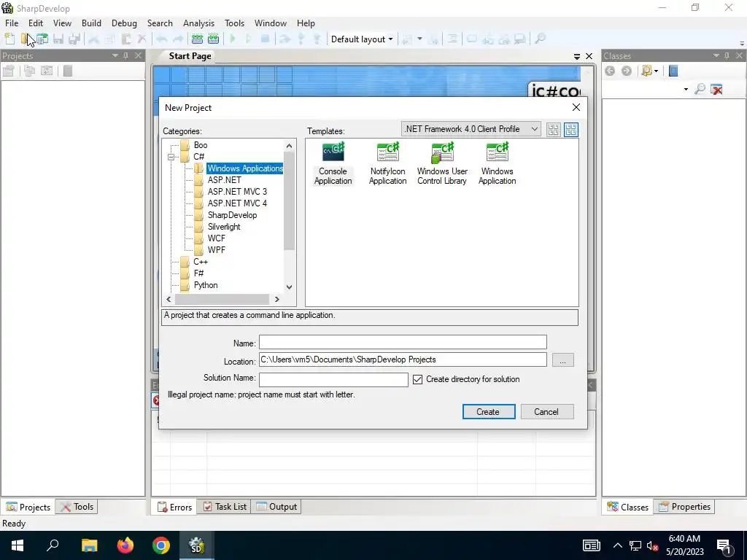Switch to the Tools tab

point(77,507)
